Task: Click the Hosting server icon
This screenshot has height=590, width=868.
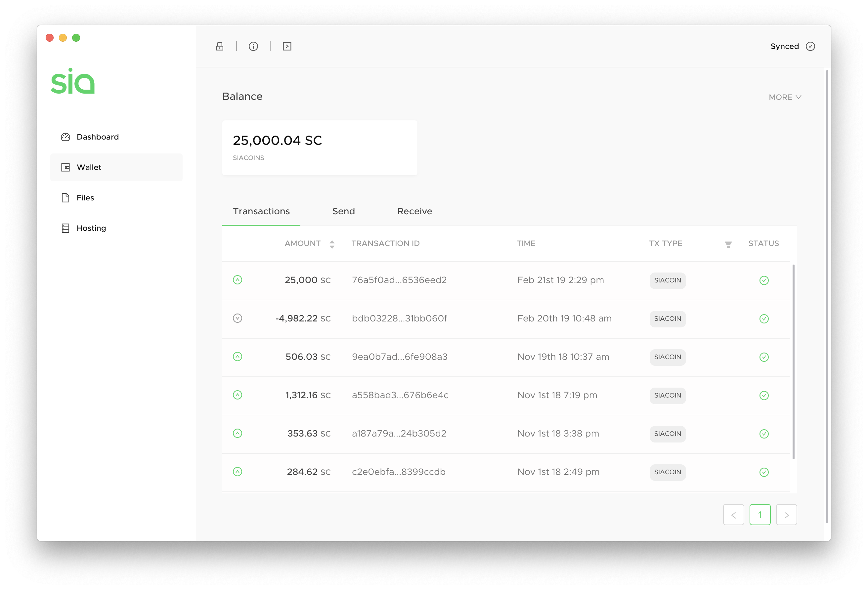Action: point(65,228)
